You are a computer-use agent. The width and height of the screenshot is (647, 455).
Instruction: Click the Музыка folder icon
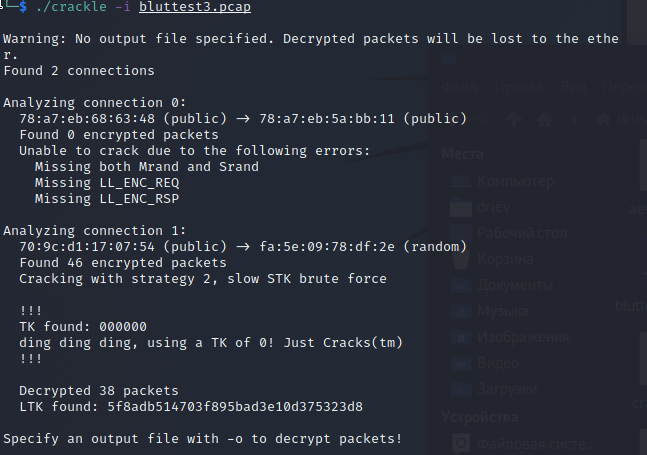461,311
